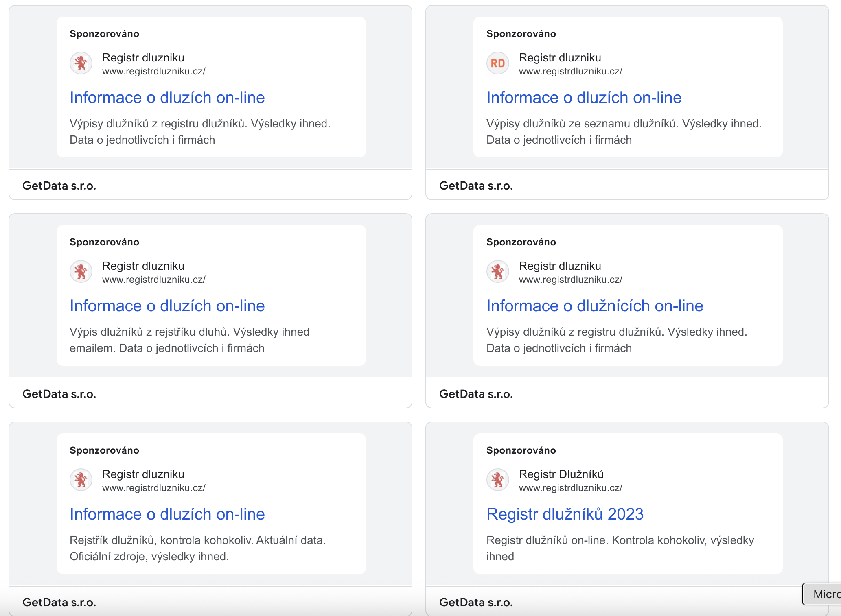Click URL next to the RD favicon

click(x=570, y=71)
